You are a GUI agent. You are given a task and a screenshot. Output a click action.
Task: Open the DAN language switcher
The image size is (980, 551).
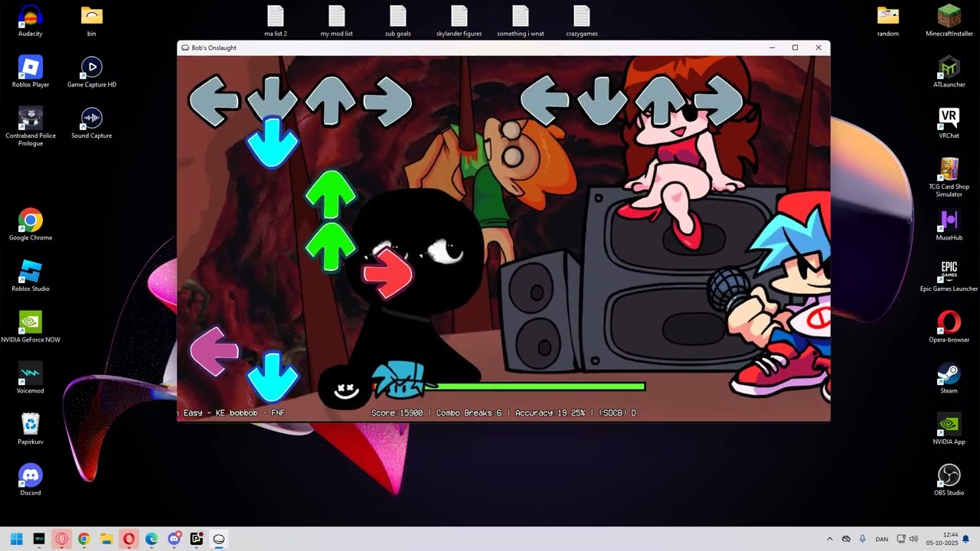(x=882, y=539)
